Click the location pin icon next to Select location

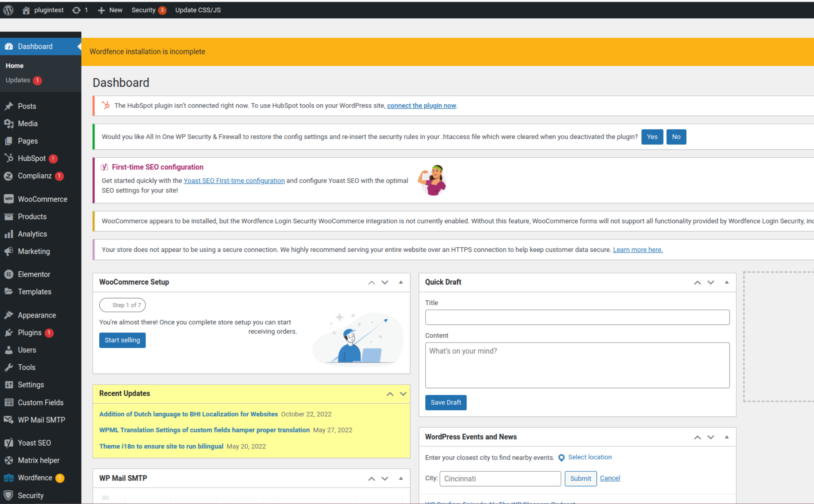coord(561,458)
